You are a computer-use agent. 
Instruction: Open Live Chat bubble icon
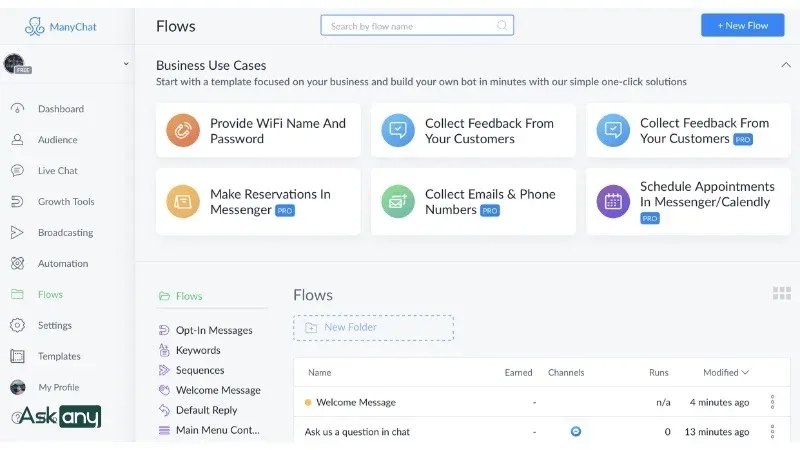point(17,170)
